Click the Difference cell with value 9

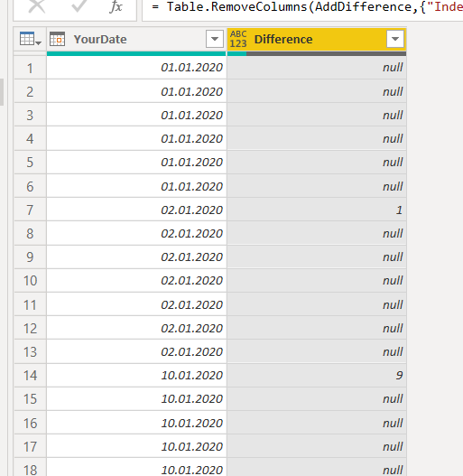[x=317, y=376]
